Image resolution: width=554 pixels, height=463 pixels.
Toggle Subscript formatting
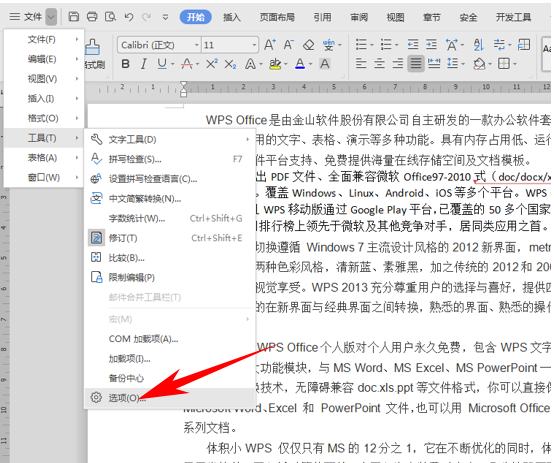tap(230, 64)
